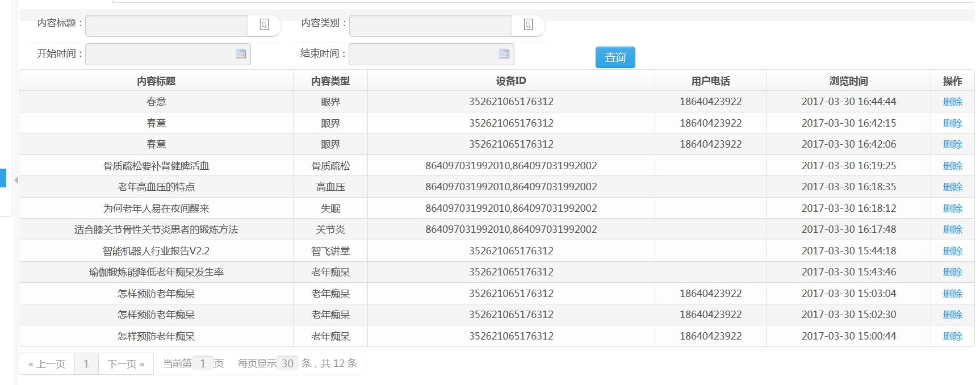Open the calendar picker for 结束时间

[x=504, y=54]
